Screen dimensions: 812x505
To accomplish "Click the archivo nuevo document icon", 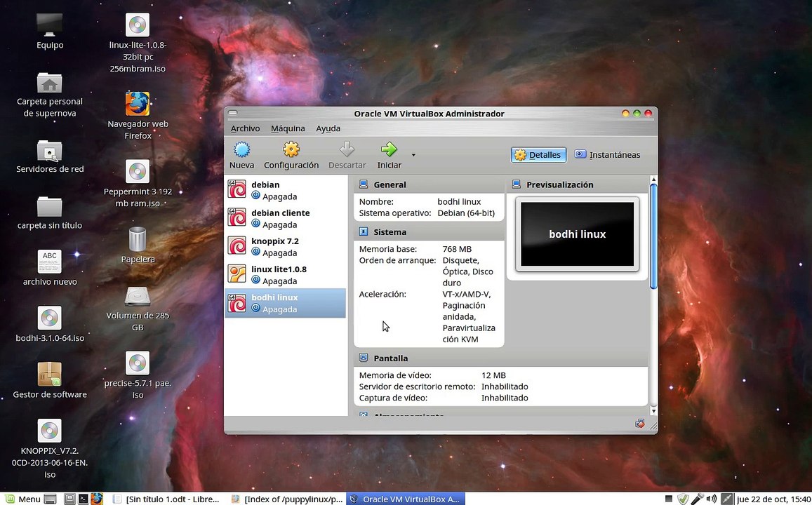I will (50, 262).
